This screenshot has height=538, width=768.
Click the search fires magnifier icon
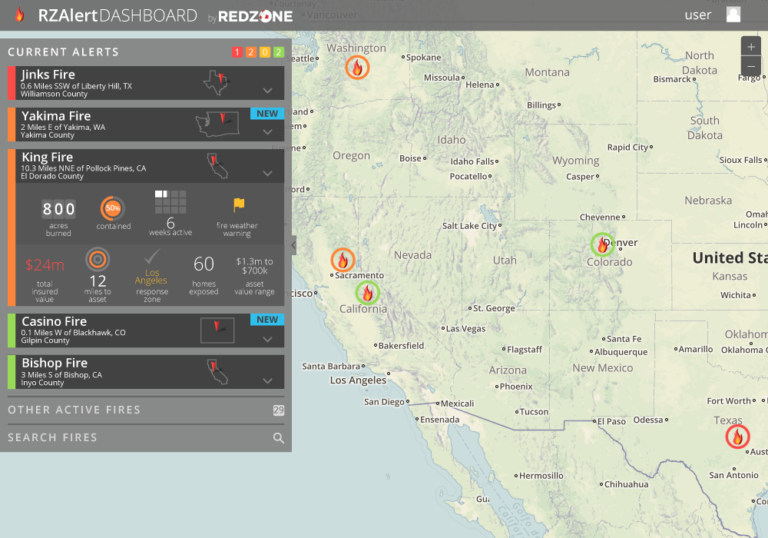(x=279, y=438)
